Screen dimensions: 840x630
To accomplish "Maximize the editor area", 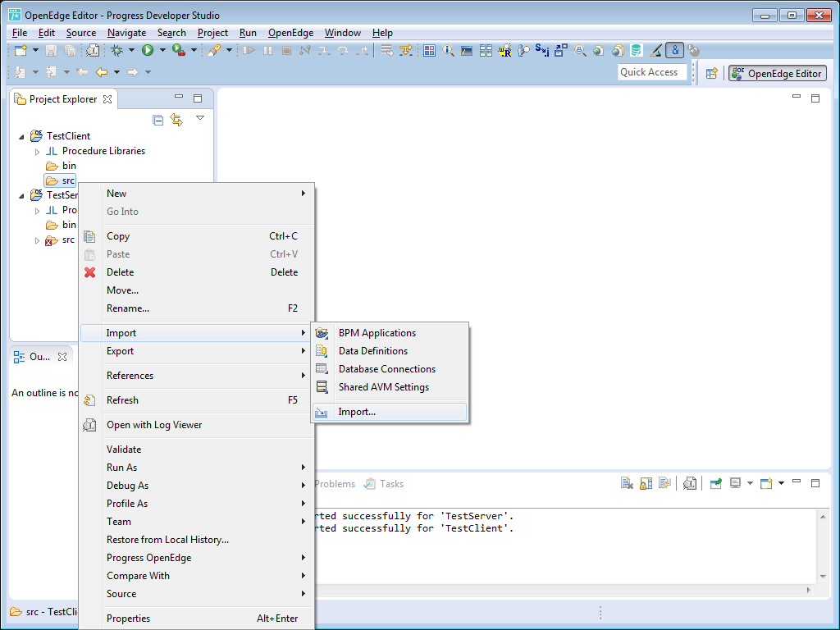I will 815,98.
